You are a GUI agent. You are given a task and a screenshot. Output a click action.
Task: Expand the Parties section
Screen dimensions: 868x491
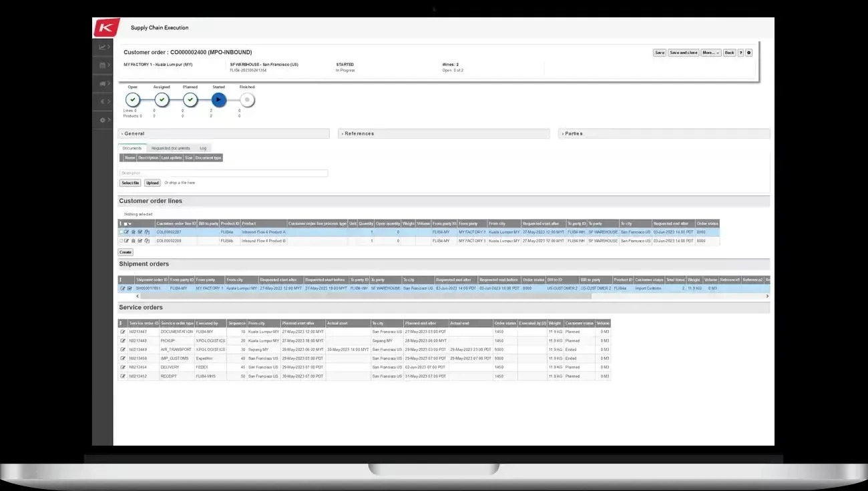664,133
